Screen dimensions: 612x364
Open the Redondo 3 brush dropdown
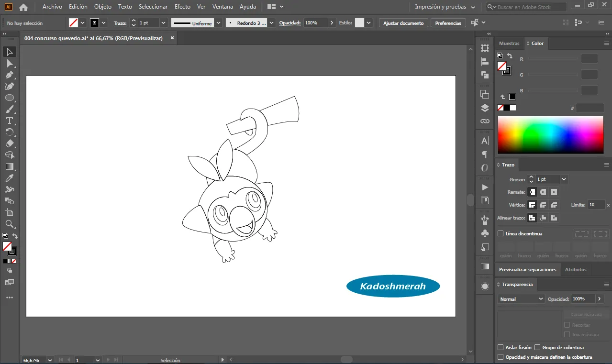coord(271,23)
